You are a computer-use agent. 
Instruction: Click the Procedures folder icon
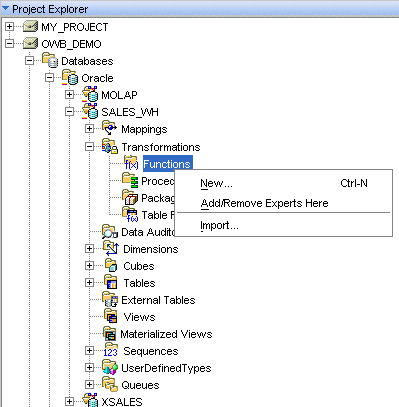tap(130, 180)
